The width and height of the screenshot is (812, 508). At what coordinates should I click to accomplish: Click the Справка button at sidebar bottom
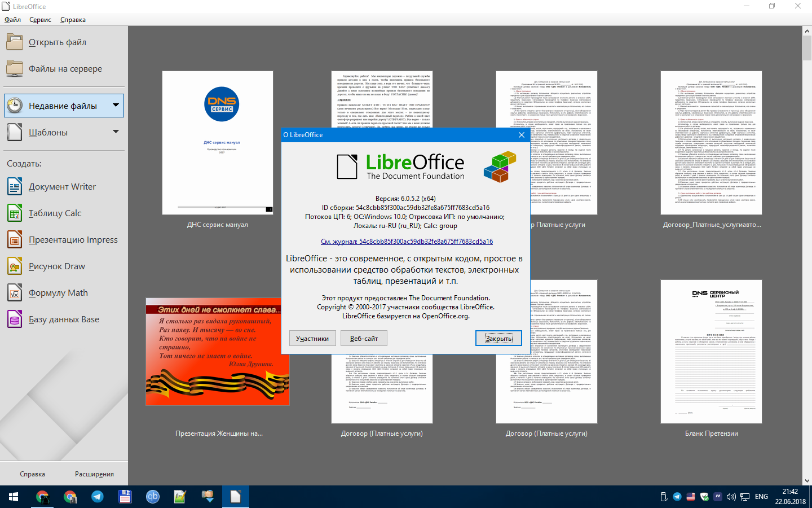[x=32, y=474]
